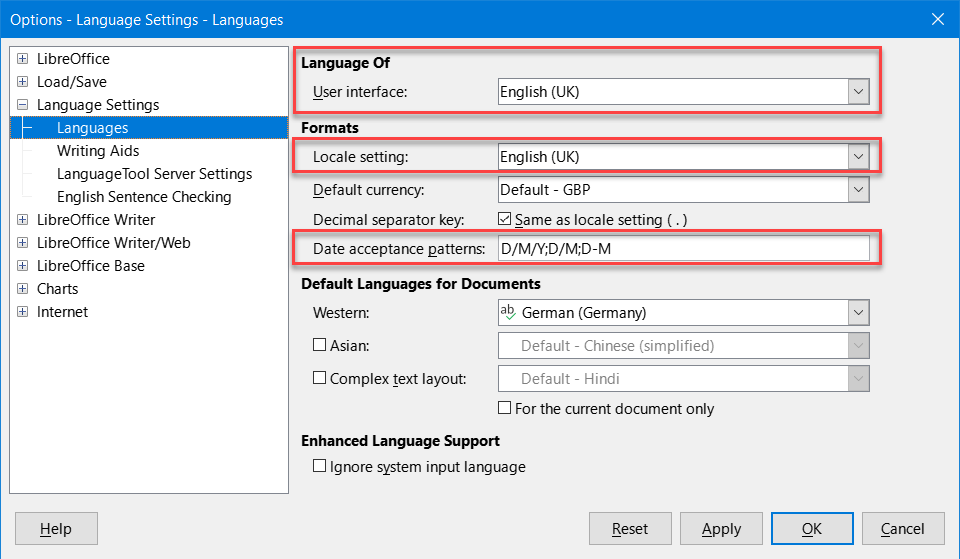Select the LibreOffice Writer tree label
Image resolution: width=960 pixels, height=559 pixels.
point(96,219)
